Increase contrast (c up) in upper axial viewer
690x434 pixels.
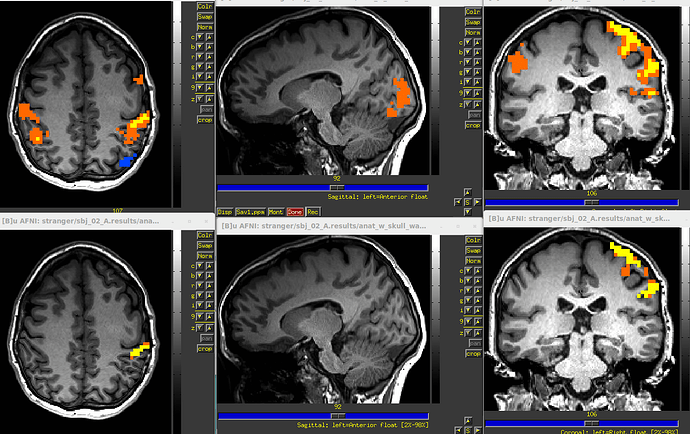209,37
